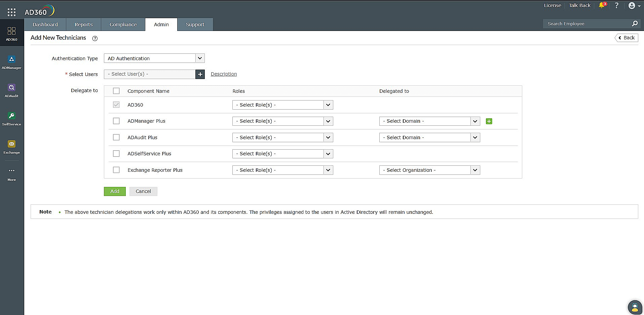The image size is (644, 315).
Task: Check the ADAudit Plus checkbox
Action: click(x=116, y=137)
